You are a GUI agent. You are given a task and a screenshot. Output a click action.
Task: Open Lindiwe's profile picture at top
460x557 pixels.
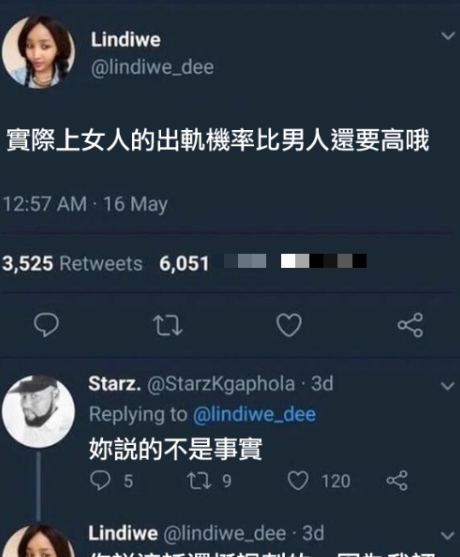tap(38, 52)
